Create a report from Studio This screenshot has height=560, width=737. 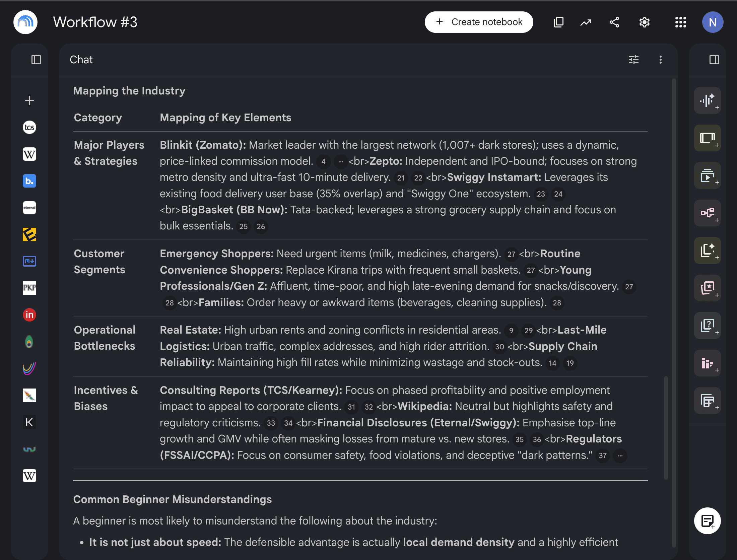pos(707,251)
